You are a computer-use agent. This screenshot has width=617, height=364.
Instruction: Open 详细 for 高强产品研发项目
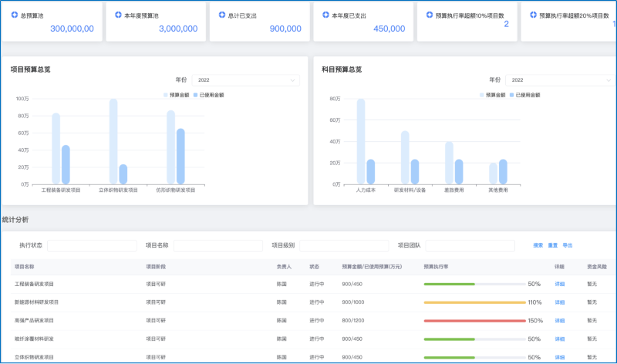[560, 321]
